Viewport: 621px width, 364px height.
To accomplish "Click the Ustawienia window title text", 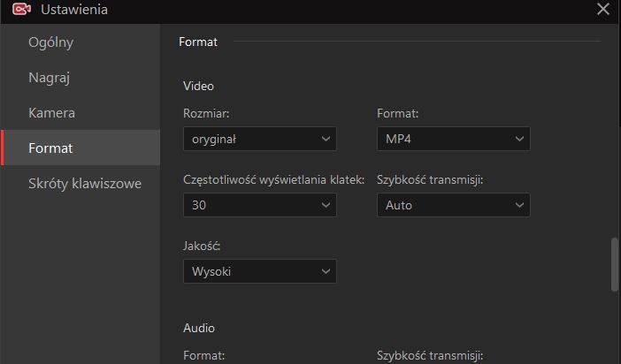I will [x=74, y=9].
